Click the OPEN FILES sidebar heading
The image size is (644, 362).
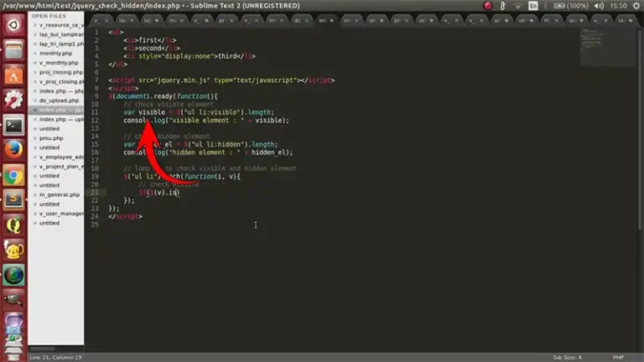[49, 16]
